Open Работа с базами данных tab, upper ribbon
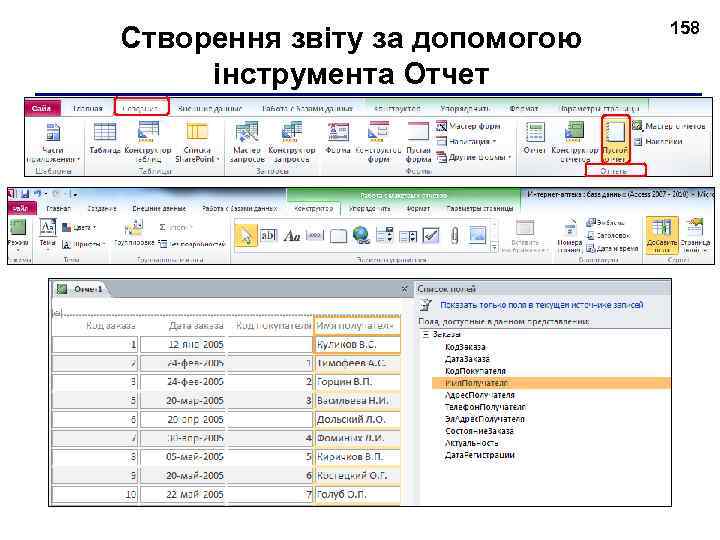This screenshot has height=540, width=720. click(307, 108)
